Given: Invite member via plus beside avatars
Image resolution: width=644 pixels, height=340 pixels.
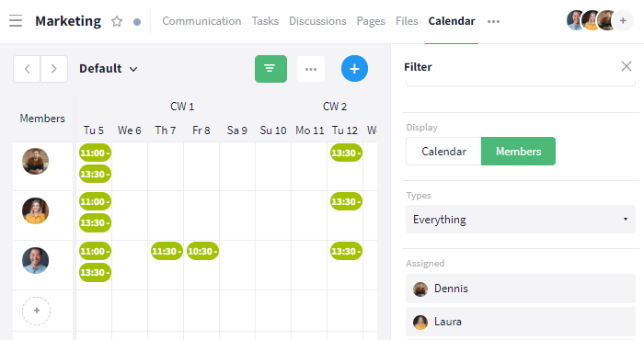Looking at the screenshot, I should 623,20.
